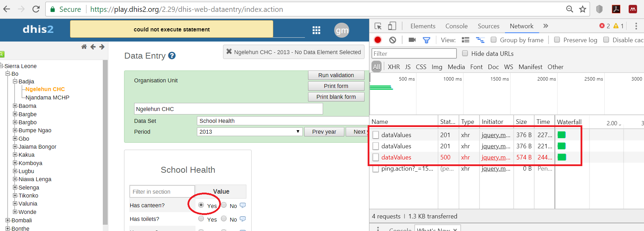Click the DevTools inspect element icon
Screen dimensions: 644x231
click(378, 26)
